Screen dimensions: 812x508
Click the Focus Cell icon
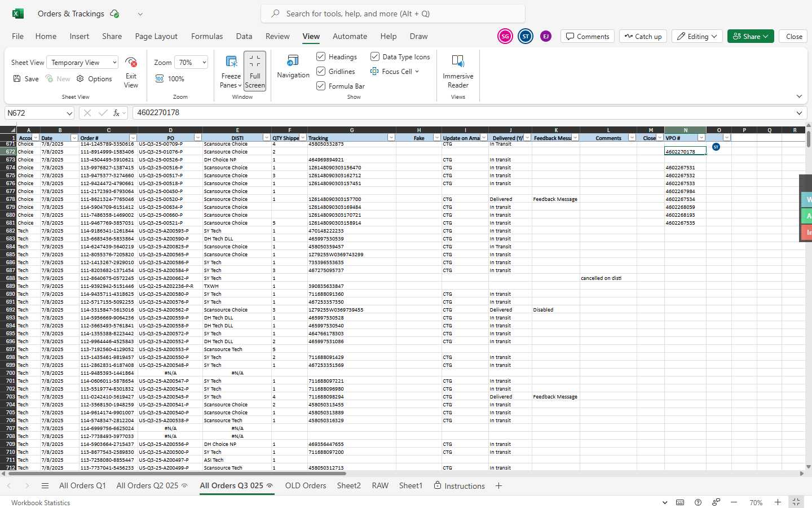pyautogui.click(x=374, y=71)
